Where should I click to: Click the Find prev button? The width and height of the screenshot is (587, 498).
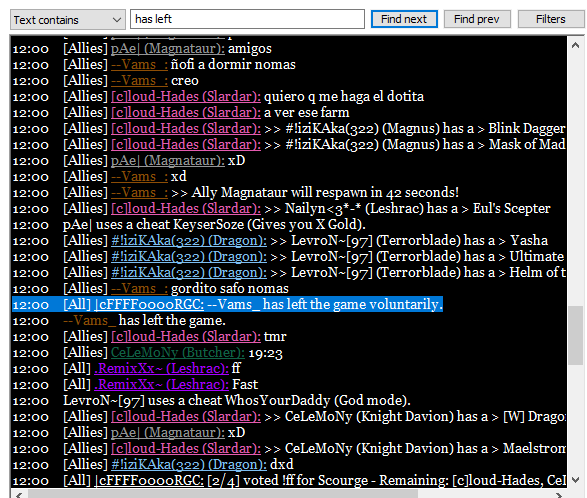point(477,19)
